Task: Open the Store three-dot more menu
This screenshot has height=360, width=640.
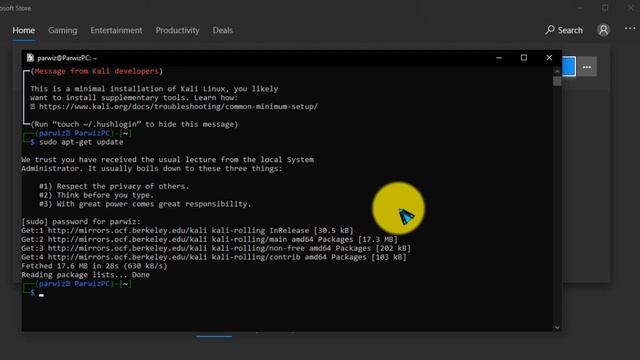Action: pos(630,29)
